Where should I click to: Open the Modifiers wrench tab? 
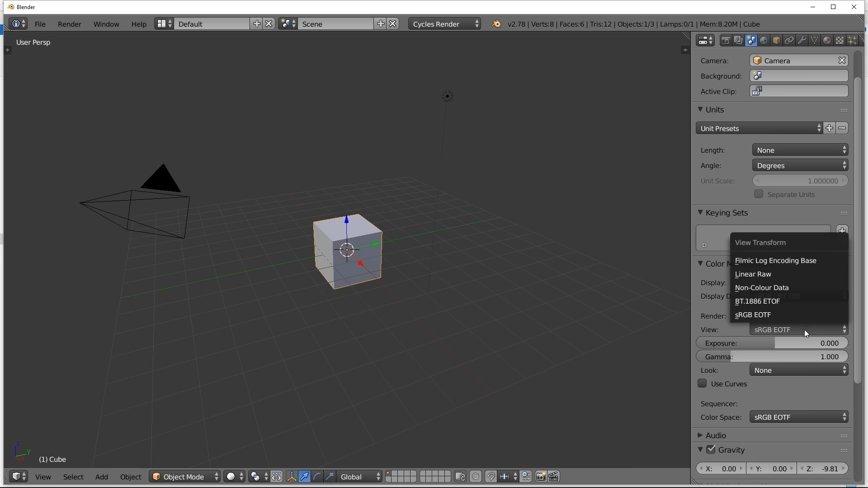point(802,41)
